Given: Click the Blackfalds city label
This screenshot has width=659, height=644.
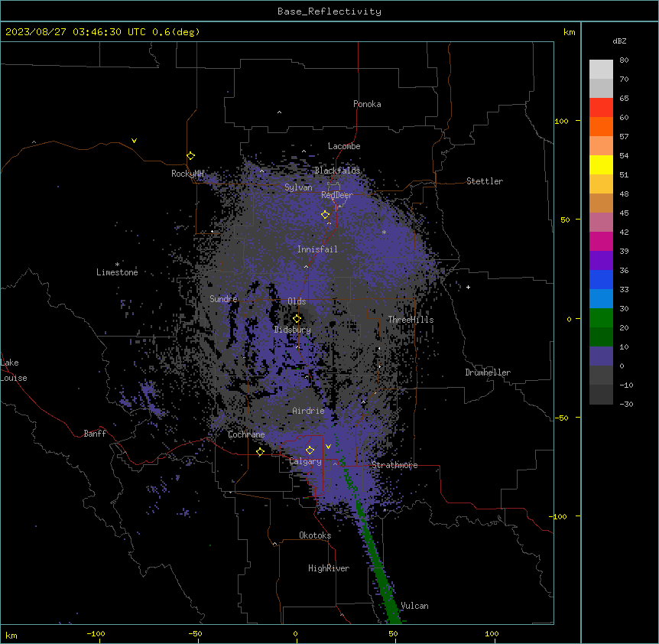Looking at the screenshot, I should (337, 171).
